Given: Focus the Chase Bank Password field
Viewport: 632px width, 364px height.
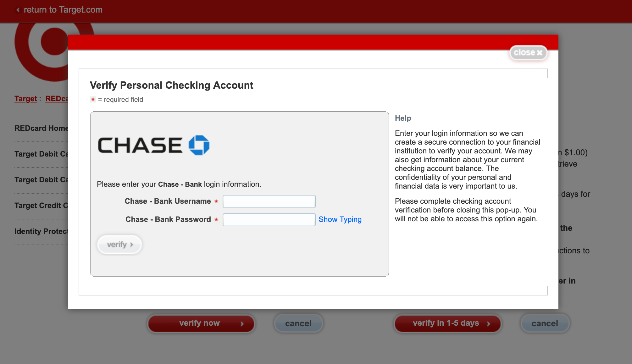Looking at the screenshot, I should [269, 220].
